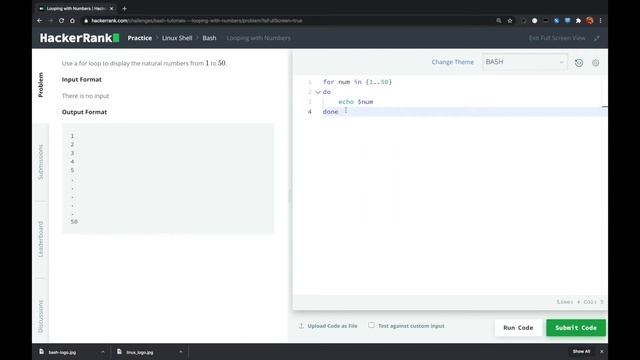Open the Chrome profile avatar
640x360 pixels.
pyautogui.click(x=589, y=20)
